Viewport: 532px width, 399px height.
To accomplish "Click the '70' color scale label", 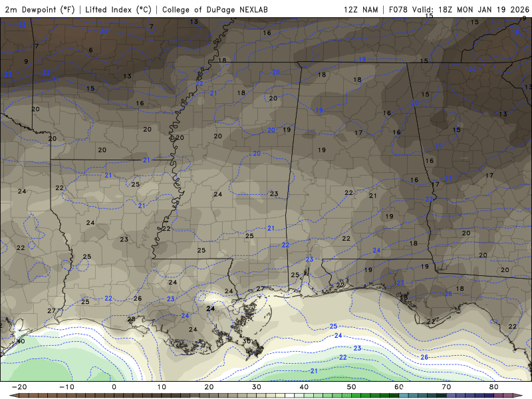I will (446, 387).
